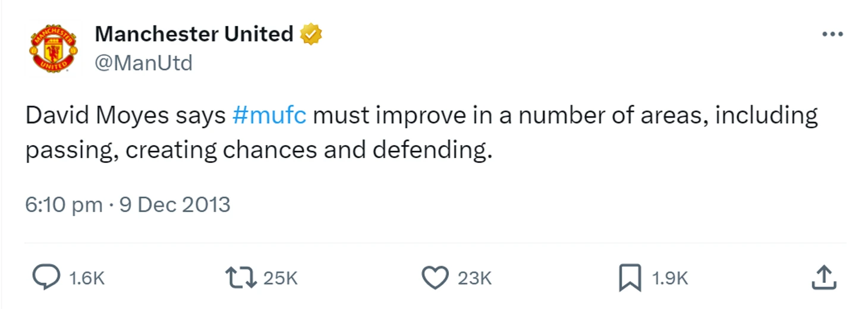
Task: Click the 25K repost count
Action: pos(280,278)
